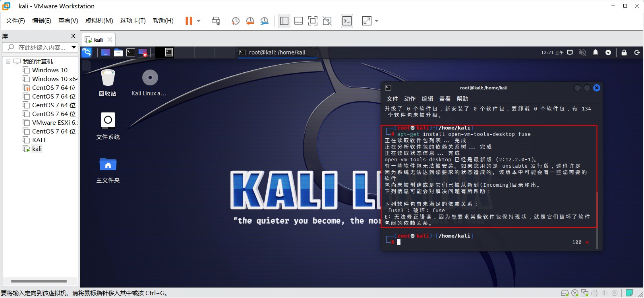Click the terminal window's title bar icon
This screenshot has width=644, height=298.
point(388,88)
